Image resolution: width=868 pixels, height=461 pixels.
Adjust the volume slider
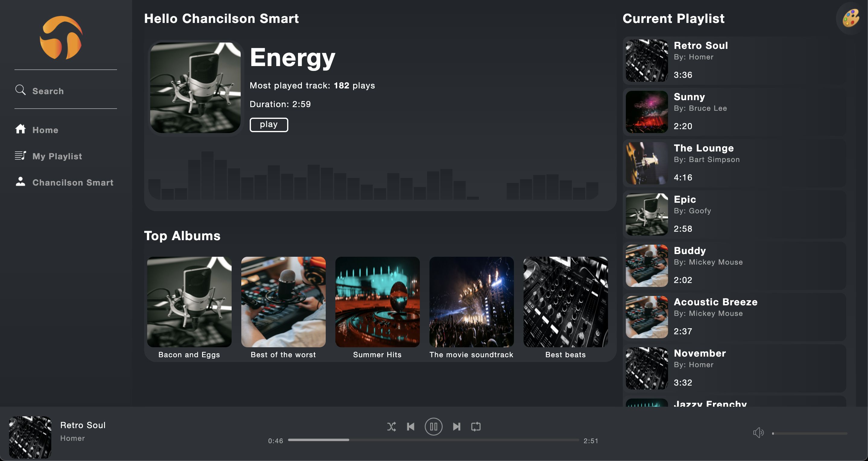[809, 433]
